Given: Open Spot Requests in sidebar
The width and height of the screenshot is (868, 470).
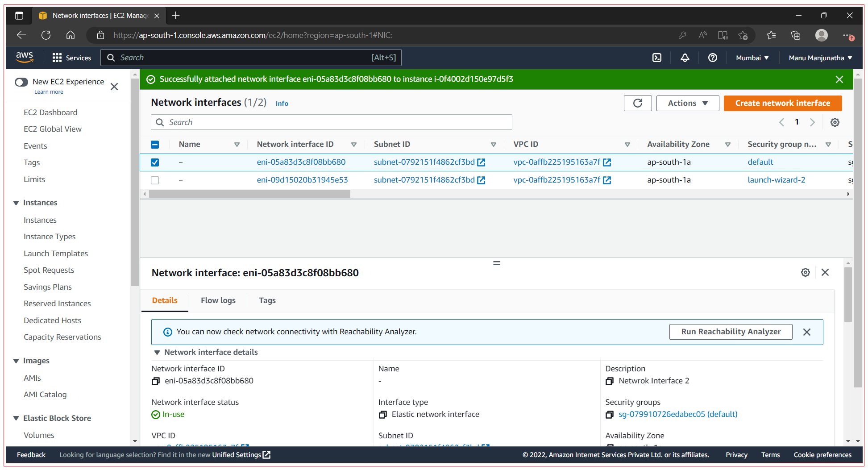Looking at the screenshot, I should 49,270.
